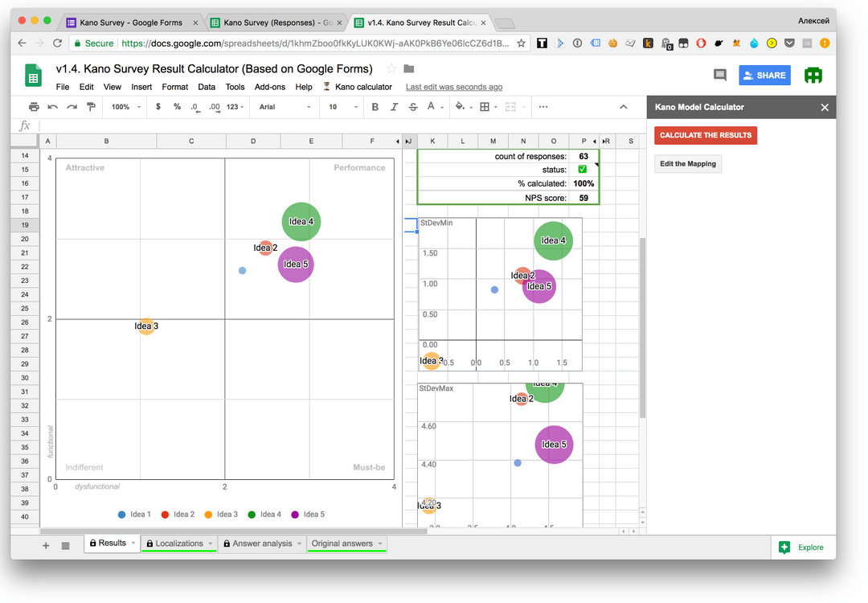
Task: Open Last edit was seconds ago link
Action: (x=454, y=87)
